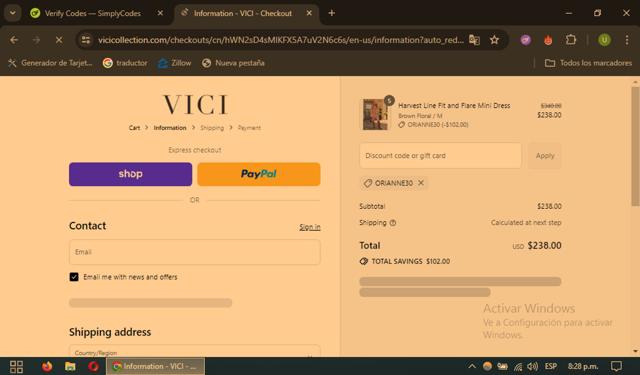Remove the ORIANNE30 discount code

click(421, 183)
